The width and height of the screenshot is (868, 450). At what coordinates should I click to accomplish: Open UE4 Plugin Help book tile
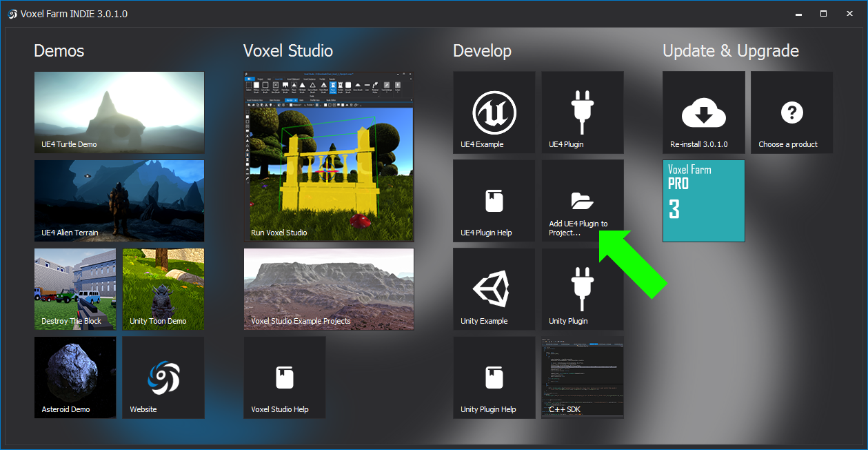[x=494, y=201]
